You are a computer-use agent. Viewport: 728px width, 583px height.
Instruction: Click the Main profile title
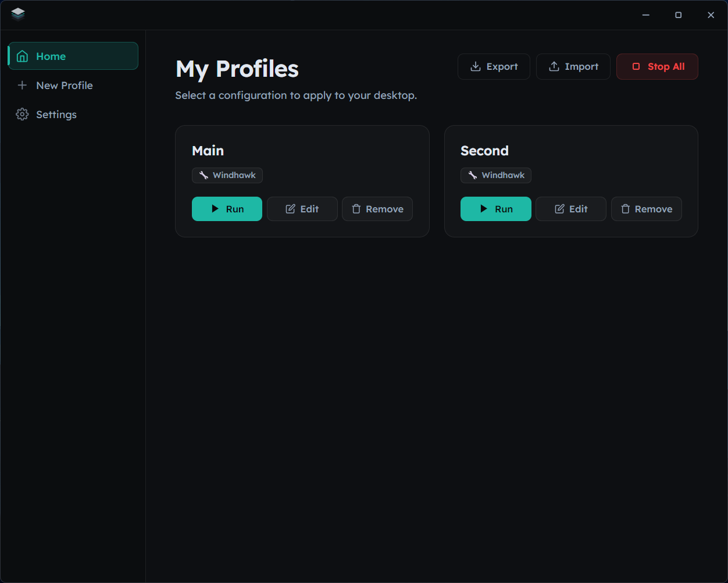(x=208, y=151)
